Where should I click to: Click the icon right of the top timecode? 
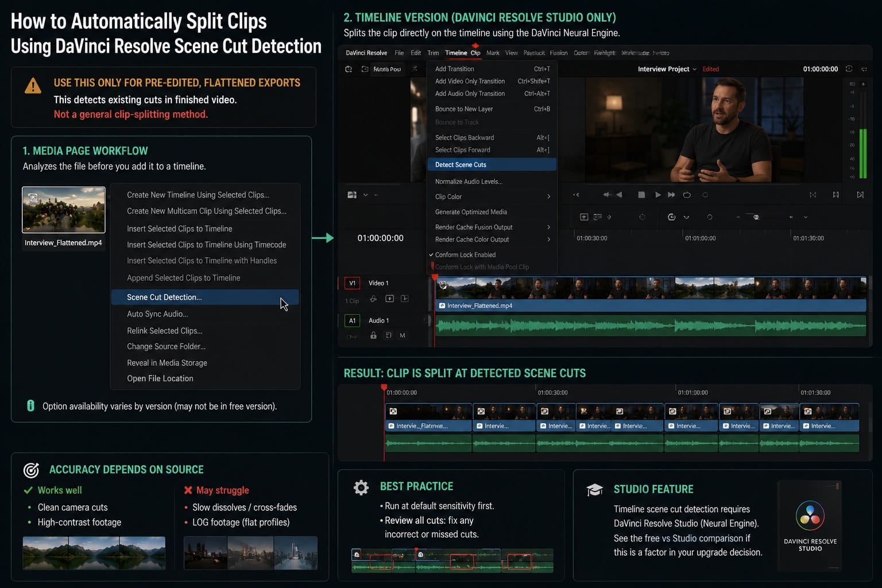(849, 69)
